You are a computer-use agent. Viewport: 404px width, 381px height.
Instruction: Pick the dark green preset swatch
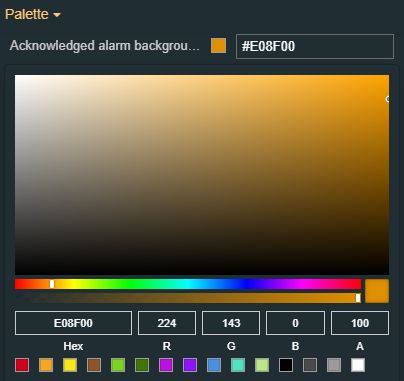coord(142,365)
